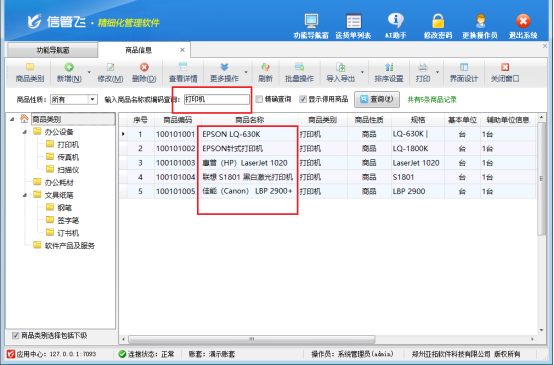Click the 刷新 refresh button

[265, 73]
